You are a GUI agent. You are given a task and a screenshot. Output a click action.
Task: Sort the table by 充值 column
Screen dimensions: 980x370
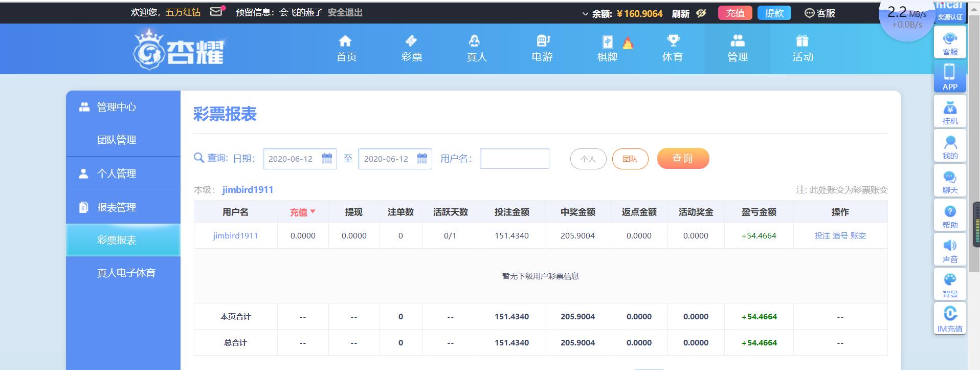(303, 212)
